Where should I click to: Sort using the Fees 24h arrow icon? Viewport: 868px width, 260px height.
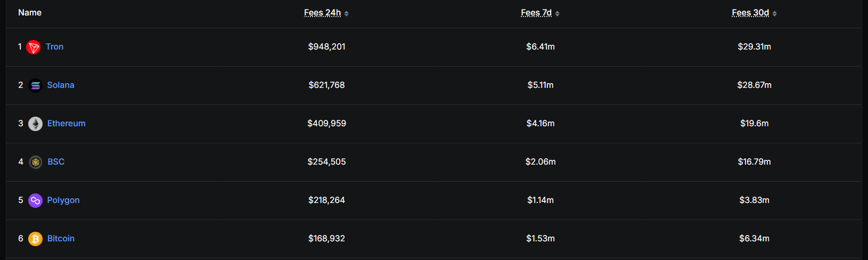pos(347,14)
